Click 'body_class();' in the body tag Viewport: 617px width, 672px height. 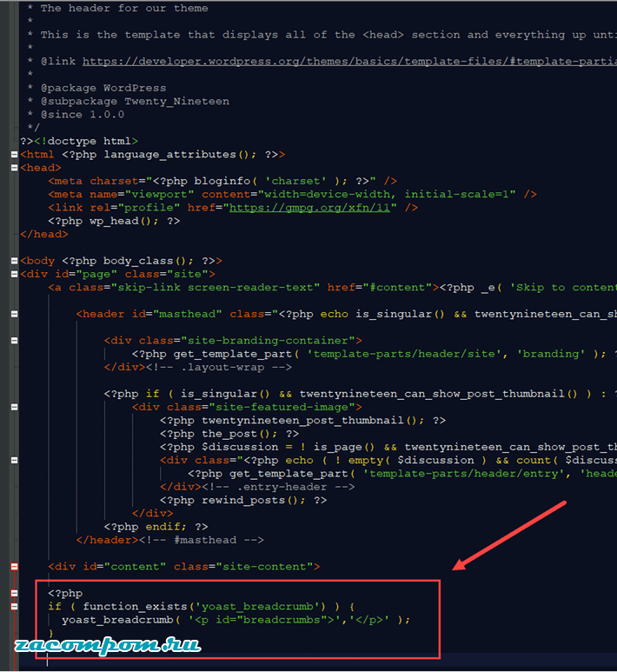[x=149, y=261]
